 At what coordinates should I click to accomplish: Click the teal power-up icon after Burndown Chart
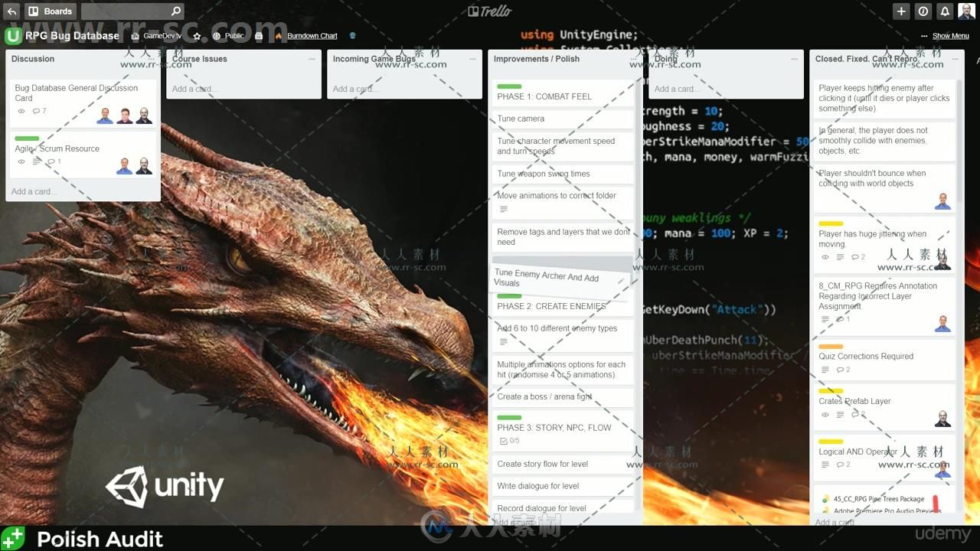click(x=353, y=36)
